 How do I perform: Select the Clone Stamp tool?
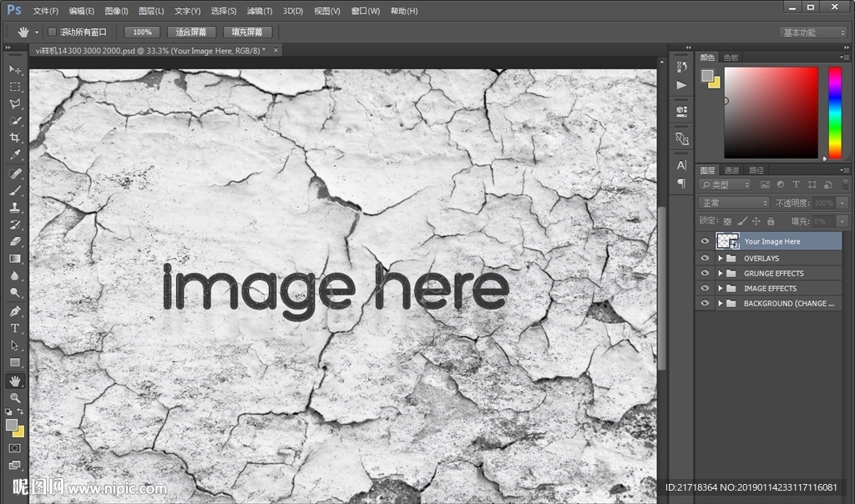(15, 207)
